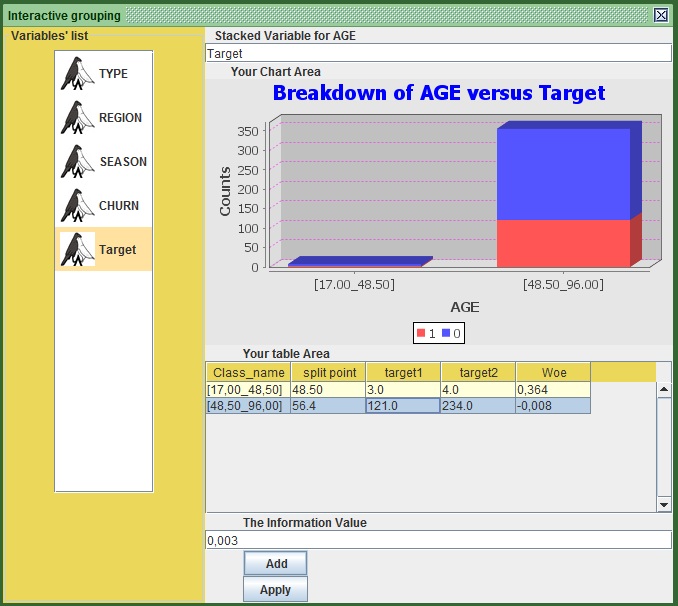This screenshot has height=606, width=678.
Task: Click the Stacked Variable Target input field
Action: click(x=438, y=53)
